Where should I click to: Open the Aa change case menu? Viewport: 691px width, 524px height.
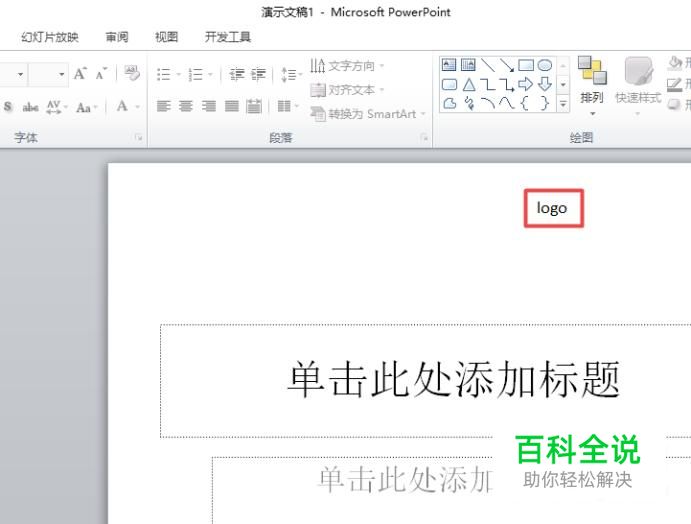click(x=86, y=107)
